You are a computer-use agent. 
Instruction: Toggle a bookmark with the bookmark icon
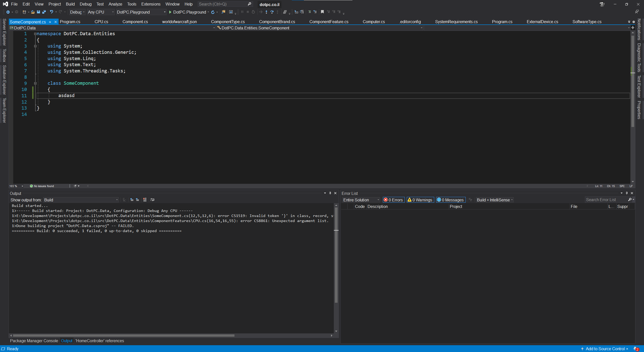(x=322, y=12)
